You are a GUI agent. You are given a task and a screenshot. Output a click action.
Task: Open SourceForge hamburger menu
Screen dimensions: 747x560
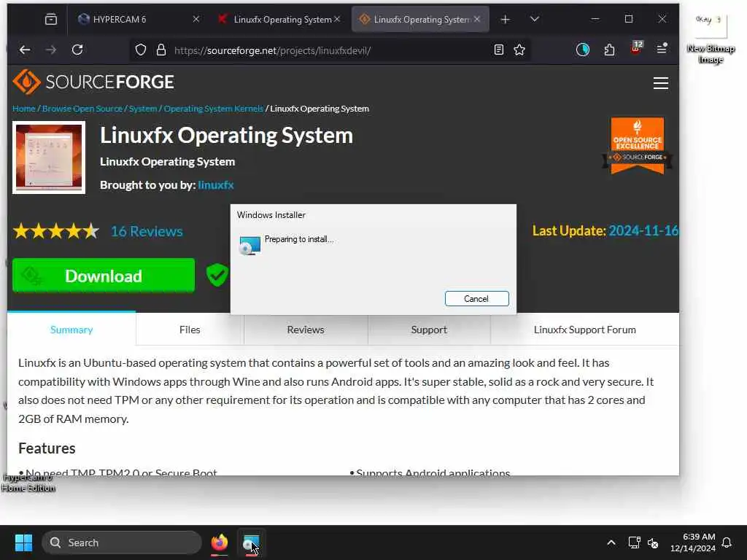[660, 83]
